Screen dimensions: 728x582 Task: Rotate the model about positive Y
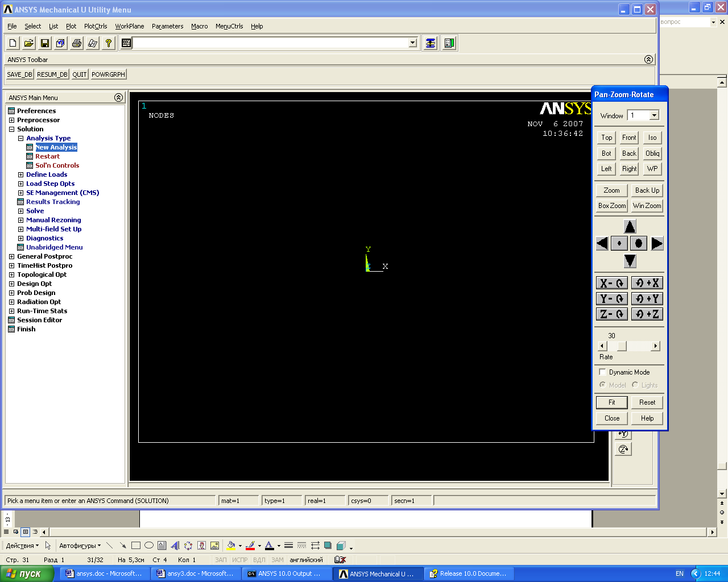pos(647,298)
